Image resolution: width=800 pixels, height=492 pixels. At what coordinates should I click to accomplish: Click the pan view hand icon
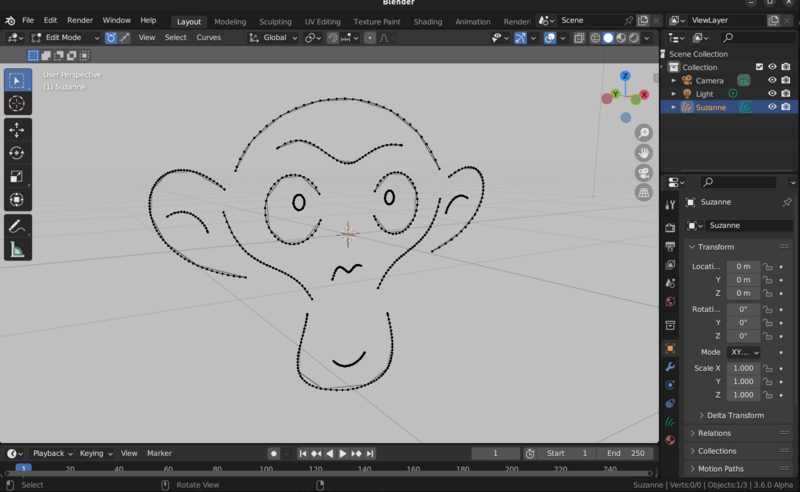click(x=644, y=153)
